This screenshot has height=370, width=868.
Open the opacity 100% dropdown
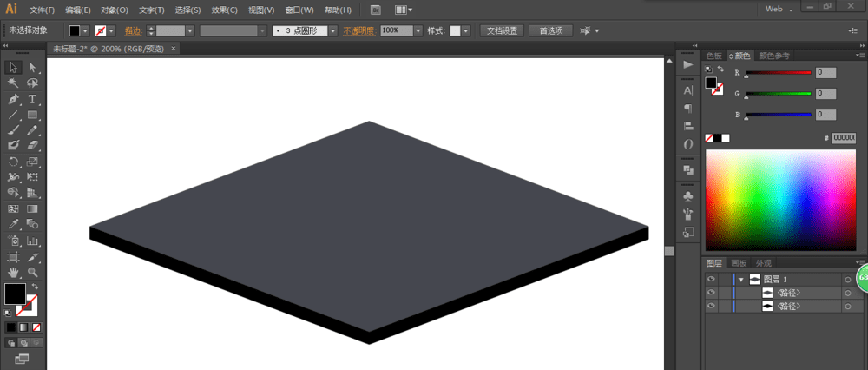coord(418,30)
